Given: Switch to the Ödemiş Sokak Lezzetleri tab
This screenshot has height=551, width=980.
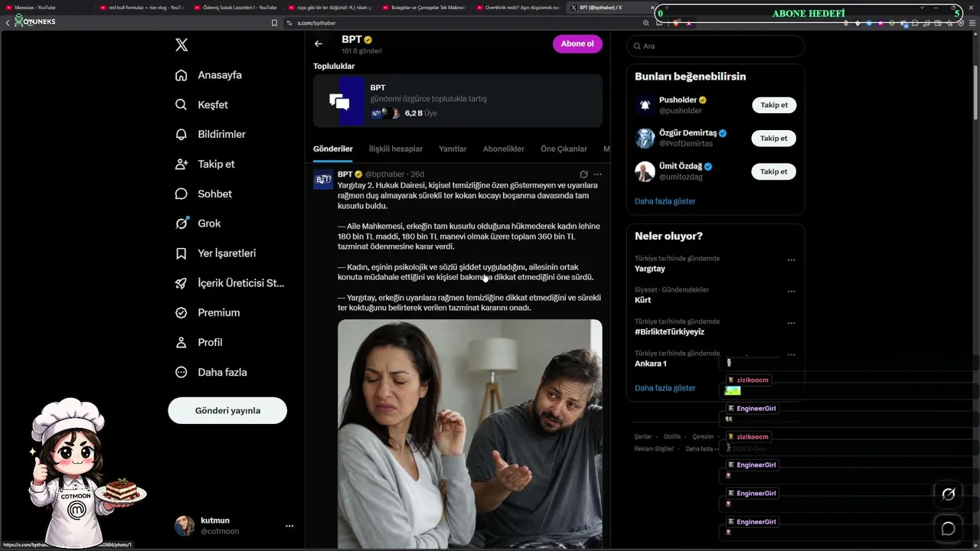Looking at the screenshot, I should [x=236, y=8].
